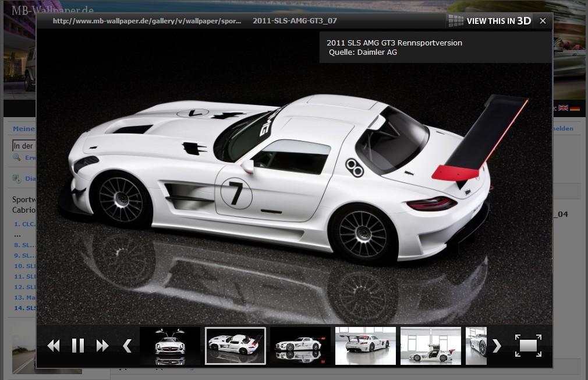The image size is (588, 380).
Task: Switch language with the British flag icon
Action: pos(563,108)
